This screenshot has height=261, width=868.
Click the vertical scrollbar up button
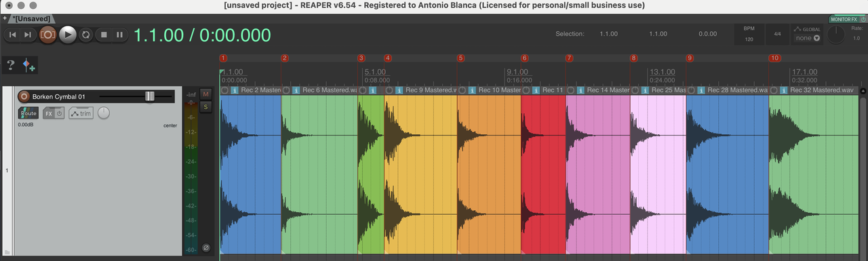(863, 90)
